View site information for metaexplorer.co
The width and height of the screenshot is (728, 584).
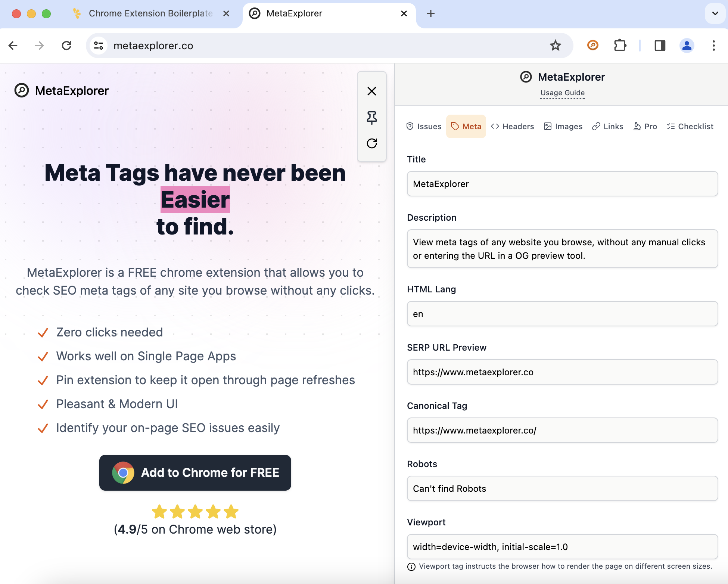pos(99,46)
